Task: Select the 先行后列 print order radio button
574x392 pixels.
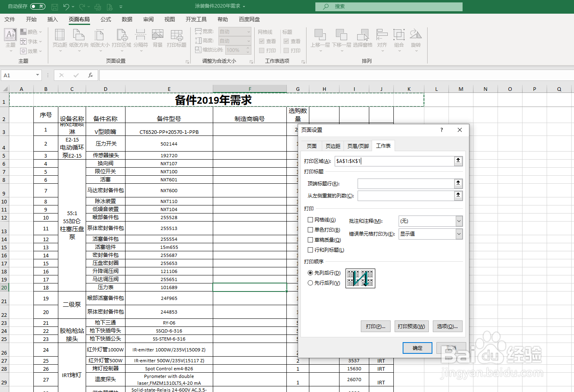Action: tap(310, 283)
